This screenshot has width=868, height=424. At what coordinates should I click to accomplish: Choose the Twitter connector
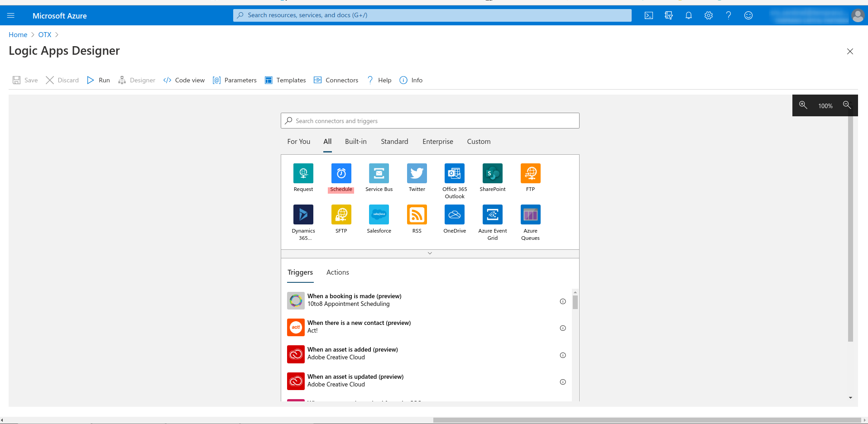[x=417, y=173]
